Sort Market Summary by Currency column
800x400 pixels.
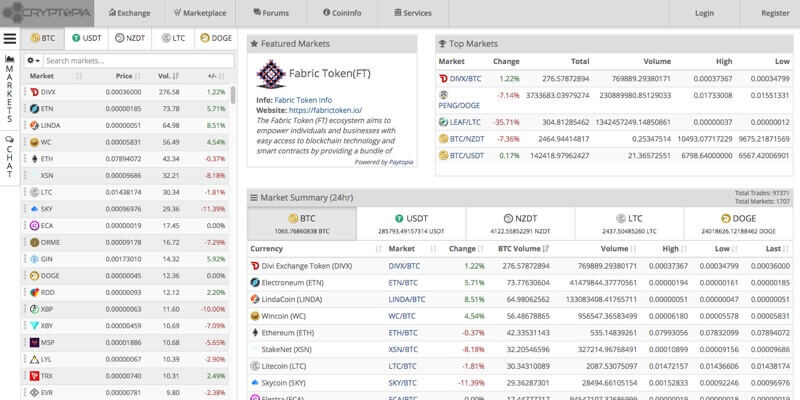tap(315, 249)
